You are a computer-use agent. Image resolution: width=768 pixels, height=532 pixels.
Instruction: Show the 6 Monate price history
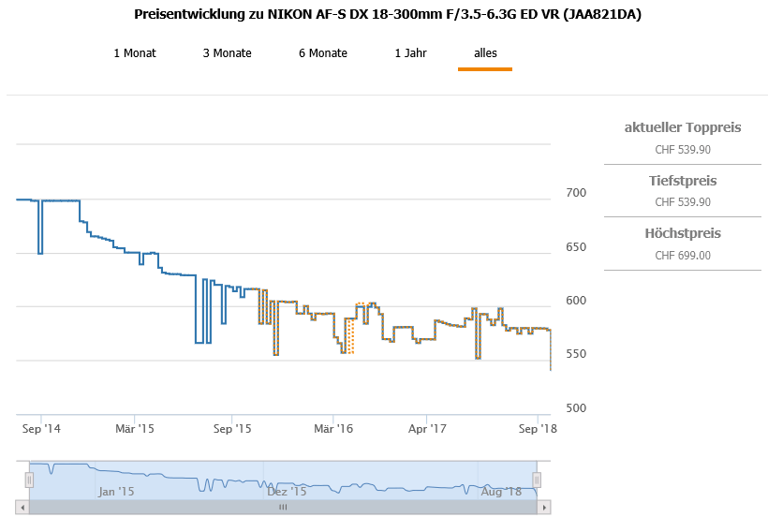(x=323, y=53)
